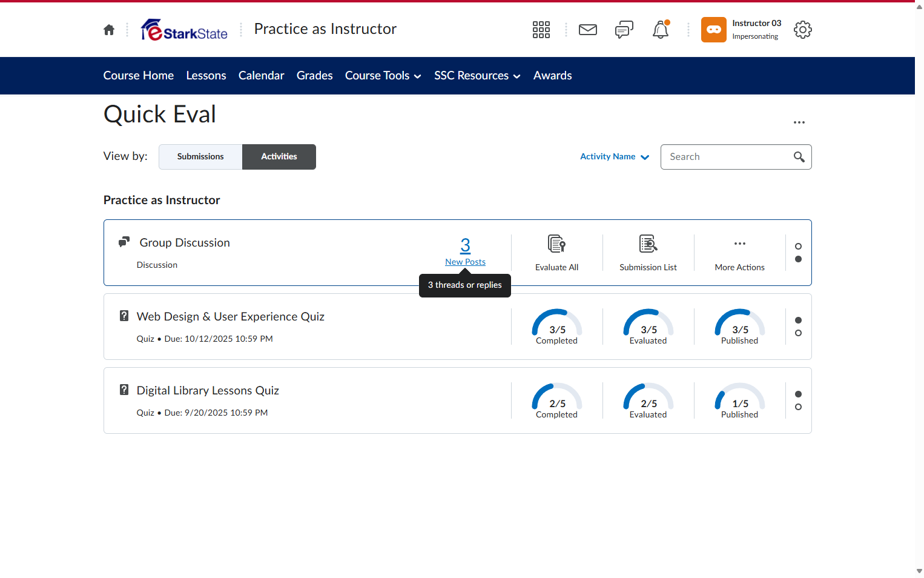Screen dimensions: 924x578
Task: Expand the SSC Resources menu
Action: pos(477,76)
